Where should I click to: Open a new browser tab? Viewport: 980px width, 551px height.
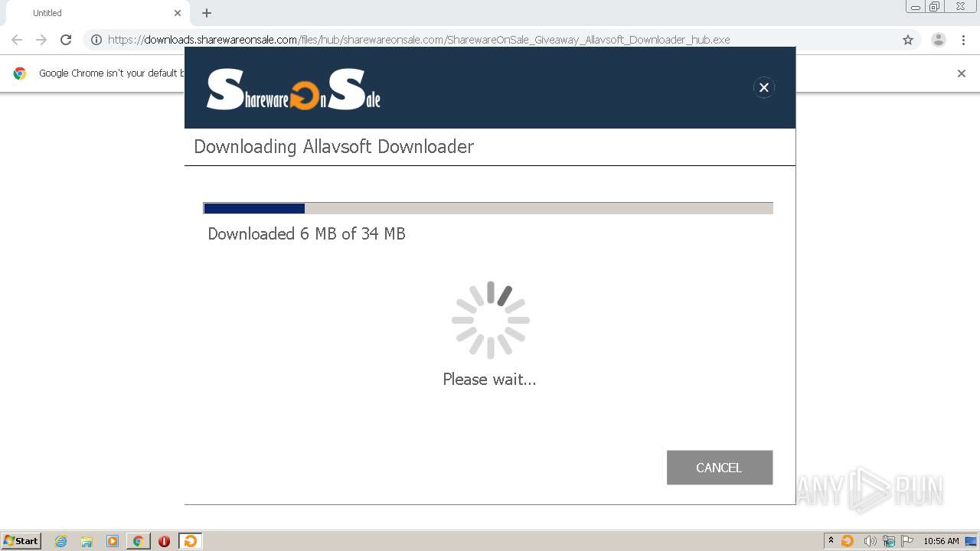click(x=207, y=13)
